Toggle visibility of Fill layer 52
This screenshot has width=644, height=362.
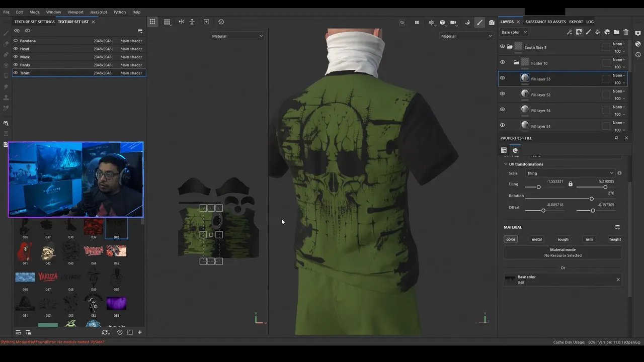tap(502, 94)
